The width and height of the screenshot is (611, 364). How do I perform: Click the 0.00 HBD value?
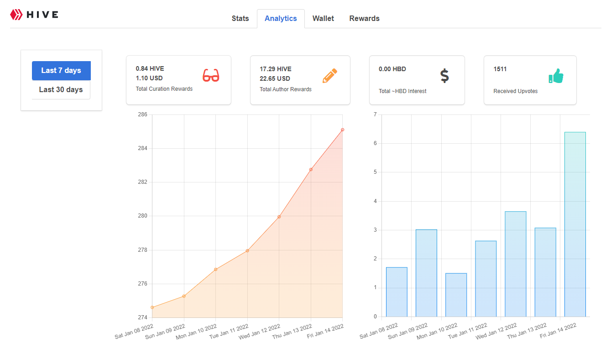coord(392,69)
